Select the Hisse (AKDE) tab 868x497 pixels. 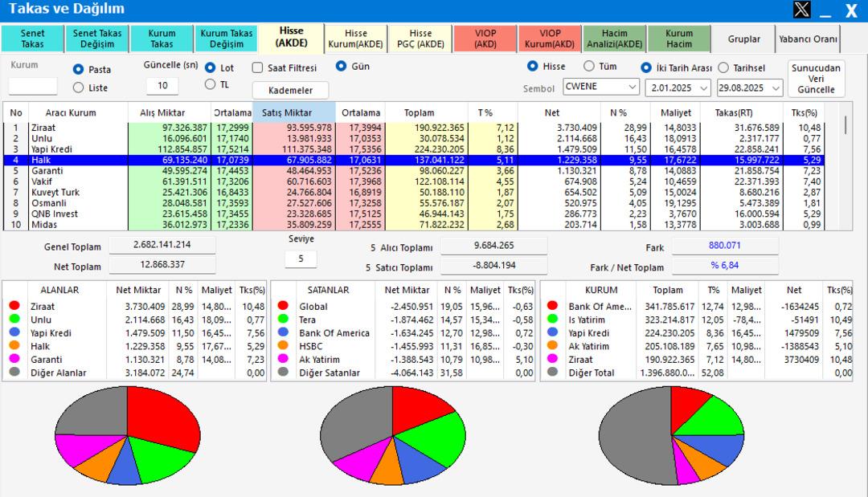point(291,37)
